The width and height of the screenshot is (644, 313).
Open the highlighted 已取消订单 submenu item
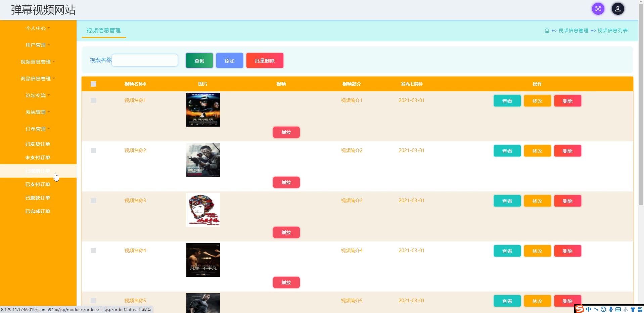point(38,171)
